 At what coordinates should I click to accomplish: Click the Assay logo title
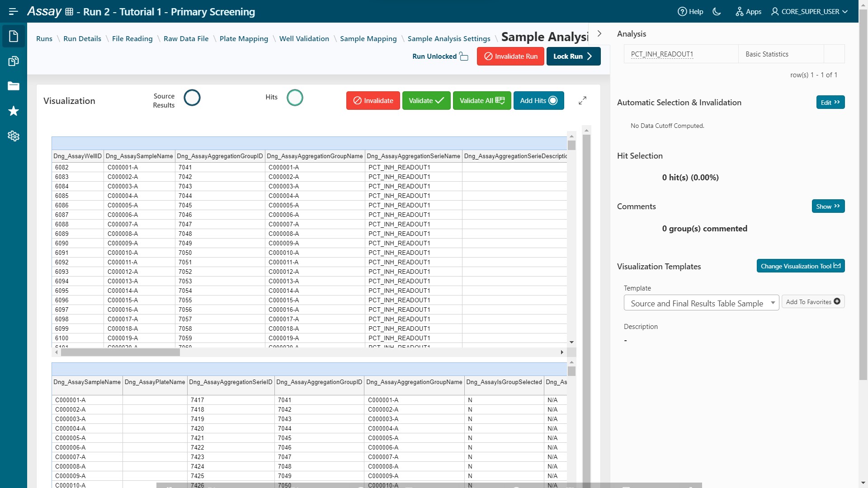44,11
